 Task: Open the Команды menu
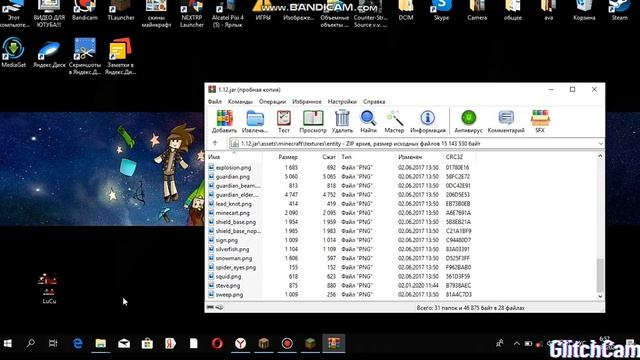tap(240, 102)
